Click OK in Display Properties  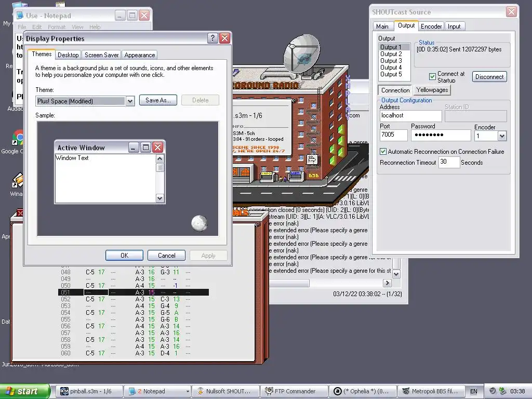[x=124, y=256]
